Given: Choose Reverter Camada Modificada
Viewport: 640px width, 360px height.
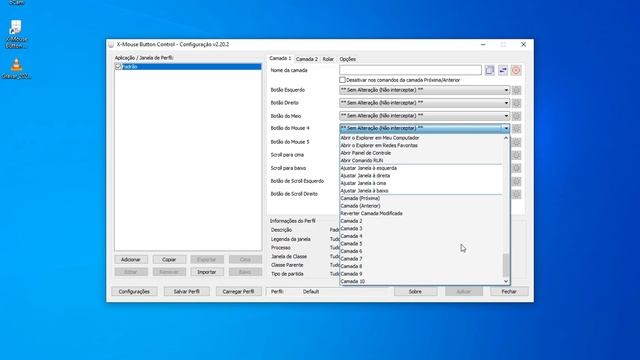Looking at the screenshot, I should pos(421,213).
